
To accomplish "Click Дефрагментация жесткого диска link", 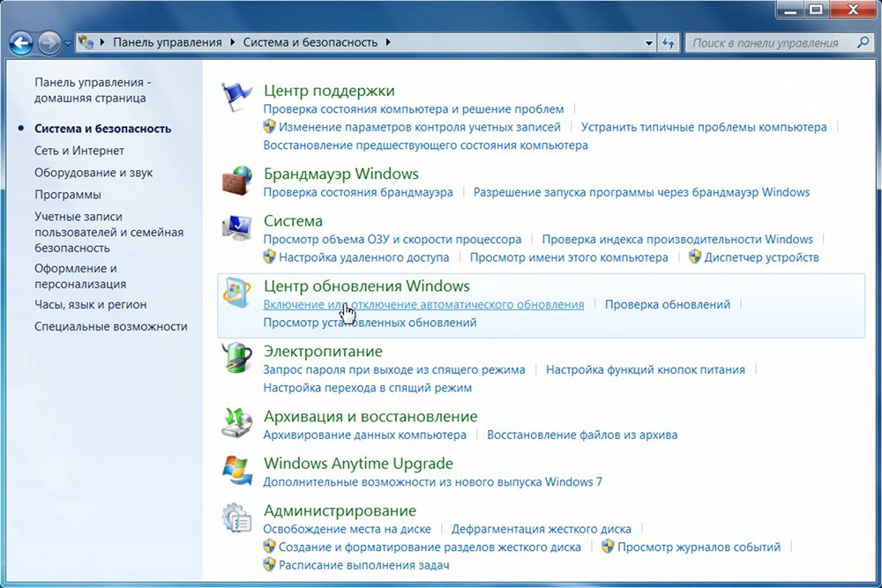I will (x=542, y=529).
